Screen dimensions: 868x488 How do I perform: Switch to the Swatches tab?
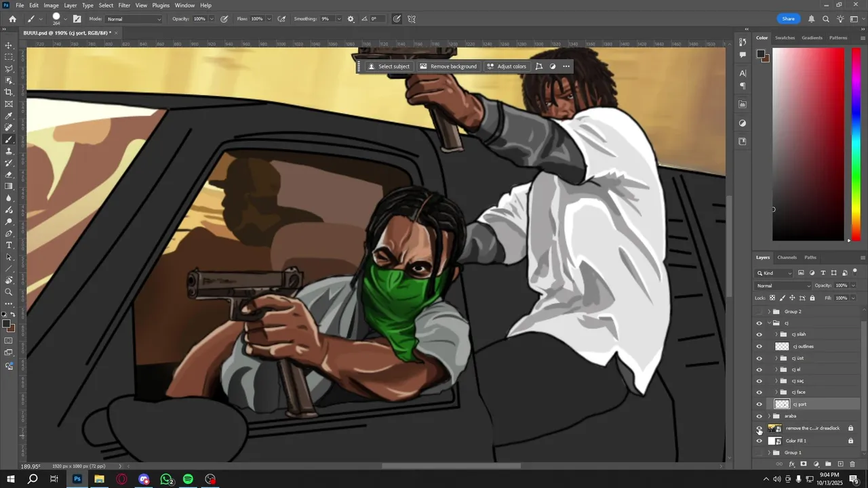pyautogui.click(x=785, y=38)
